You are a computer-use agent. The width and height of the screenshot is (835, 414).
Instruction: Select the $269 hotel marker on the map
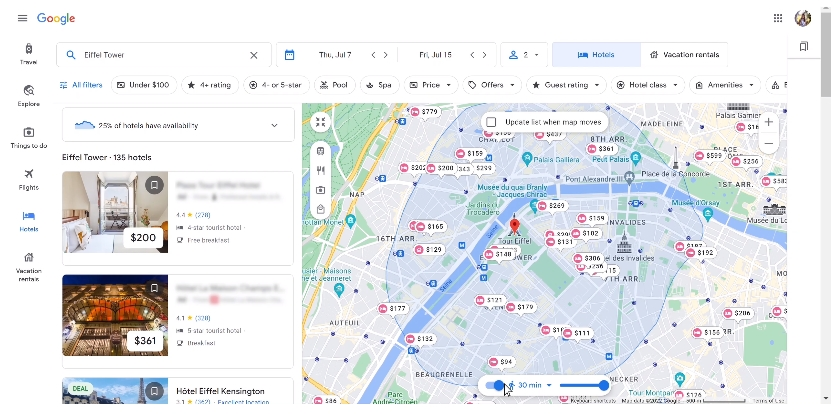coord(551,206)
